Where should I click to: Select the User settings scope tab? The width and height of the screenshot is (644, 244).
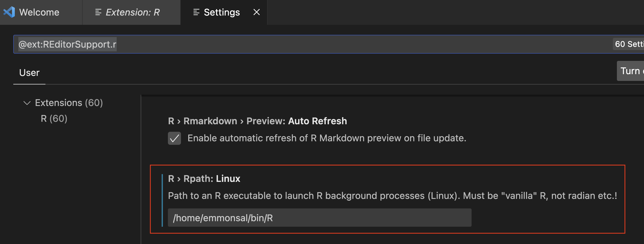click(x=29, y=73)
